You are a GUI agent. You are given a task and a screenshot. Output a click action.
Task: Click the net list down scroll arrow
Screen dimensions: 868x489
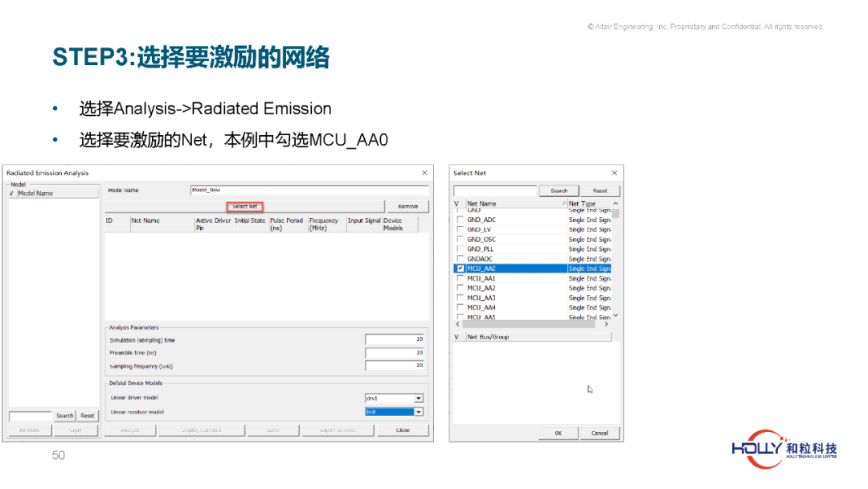pyautogui.click(x=616, y=315)
